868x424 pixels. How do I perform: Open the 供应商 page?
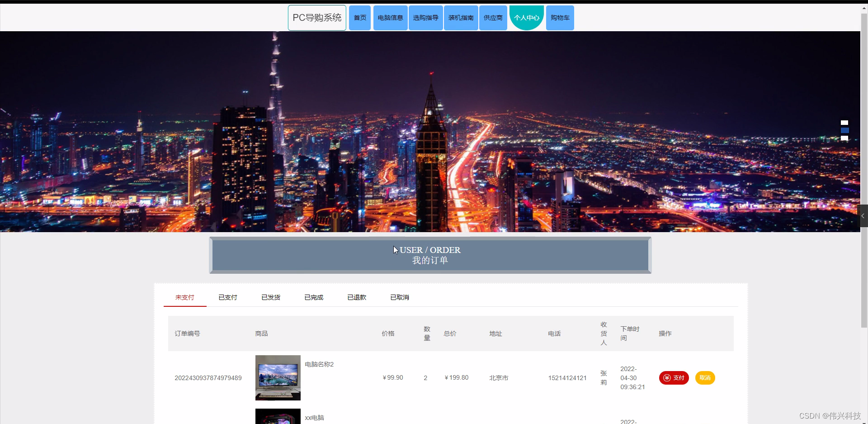click(x=493, y=18)
